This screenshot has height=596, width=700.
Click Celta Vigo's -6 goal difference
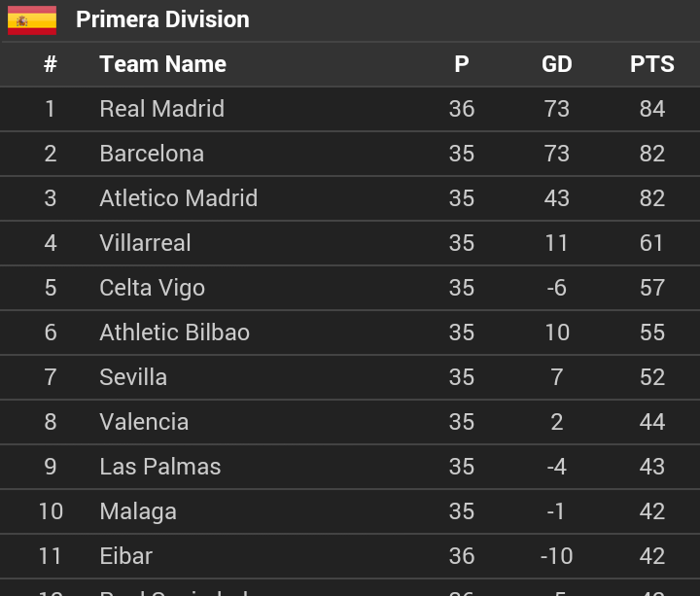[557, 288]
